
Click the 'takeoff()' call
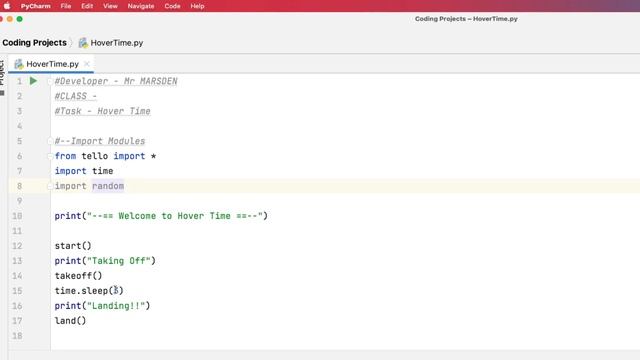tap(78, 276)
